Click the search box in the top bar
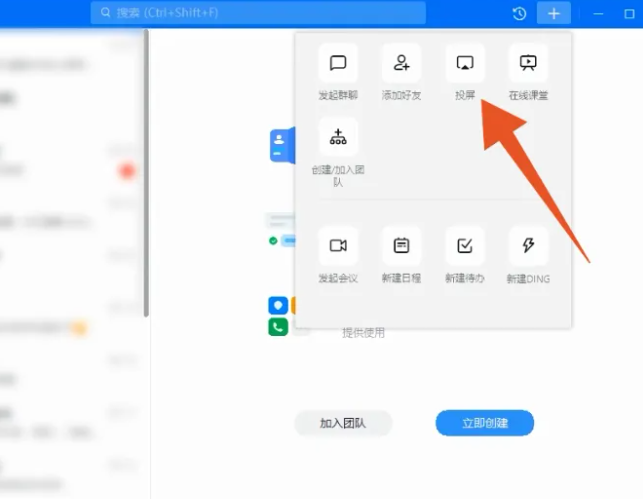This screenshot has width=643, height=499. (x=258, y=13)
